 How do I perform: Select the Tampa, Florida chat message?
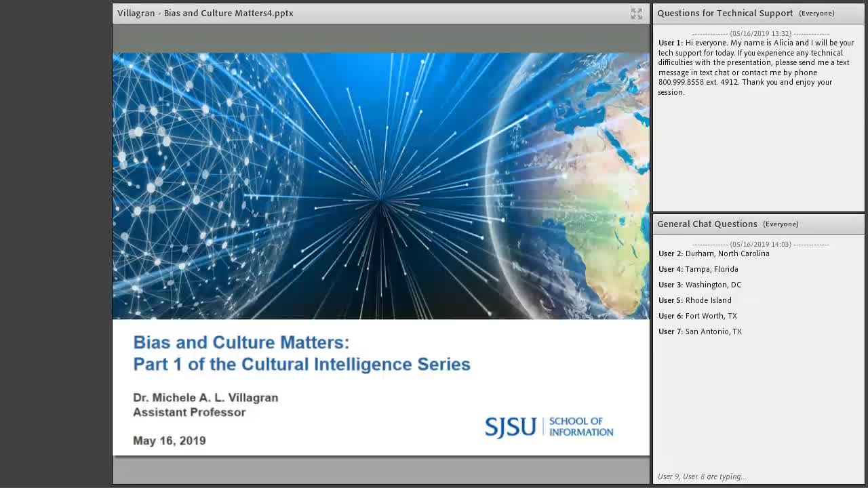click(698, 269)
